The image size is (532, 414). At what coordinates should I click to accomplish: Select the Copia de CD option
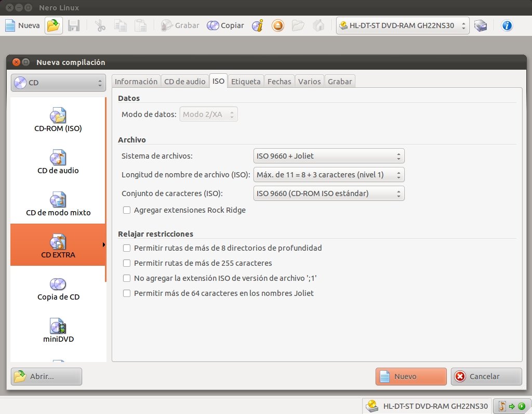[58, 289]
